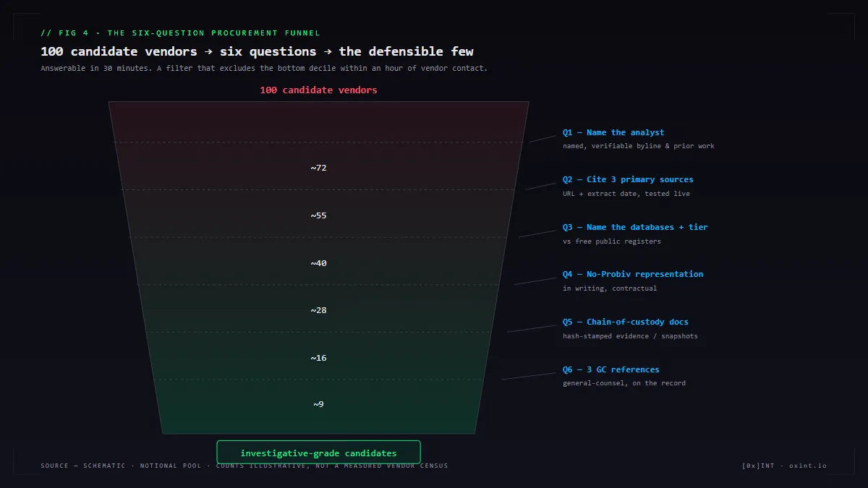Select 'Q5 – Chain-of-custody docs' label
The height and width of the screenshot is (488, 868).
tap(626, 322)
